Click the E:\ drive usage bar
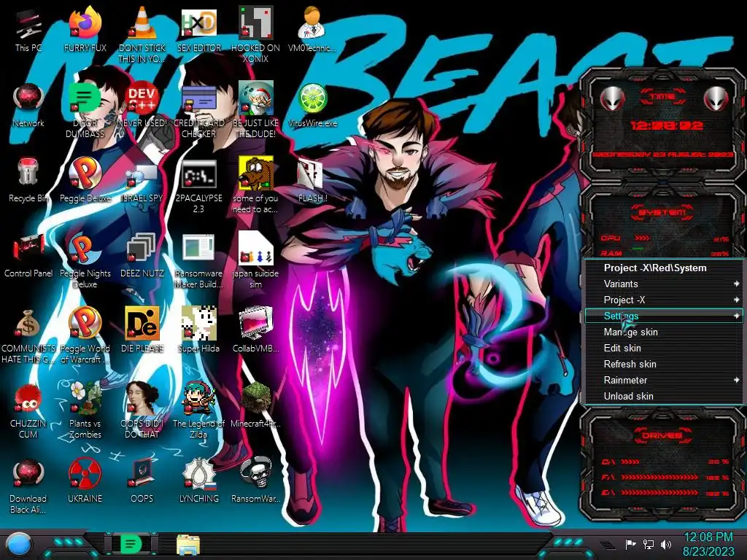 pos(664,493)
